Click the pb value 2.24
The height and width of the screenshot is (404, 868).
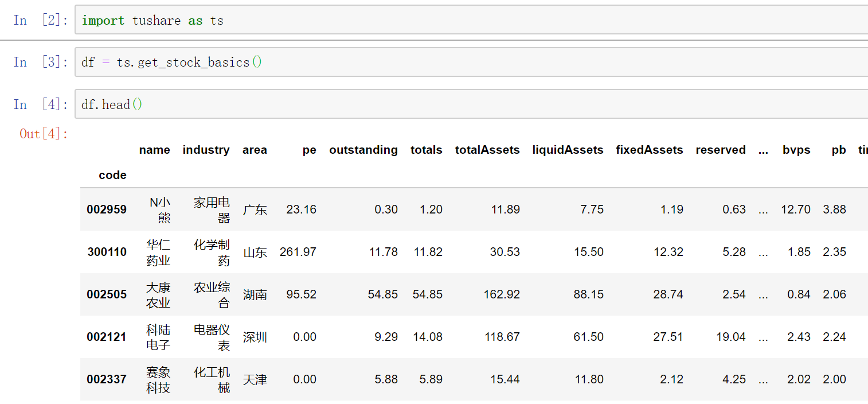835,337
